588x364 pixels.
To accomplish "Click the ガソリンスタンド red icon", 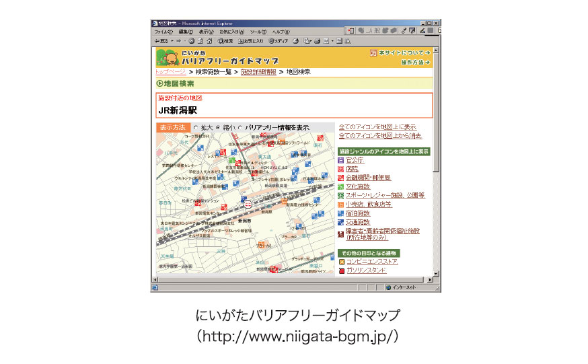I will 341,270.
